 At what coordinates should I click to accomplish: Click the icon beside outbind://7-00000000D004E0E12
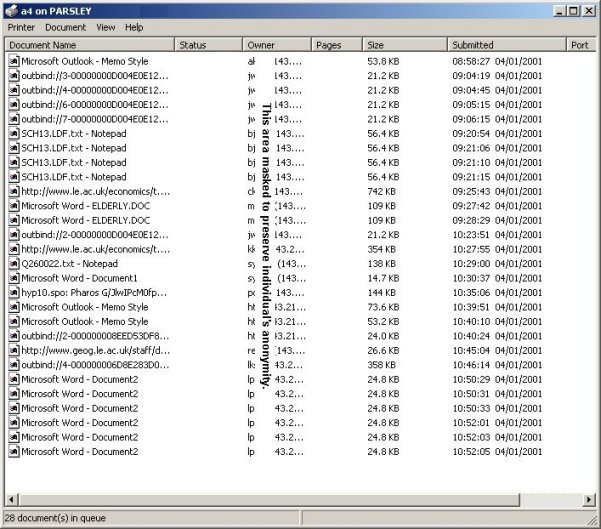pyautogui.click(x=14, y=119)
